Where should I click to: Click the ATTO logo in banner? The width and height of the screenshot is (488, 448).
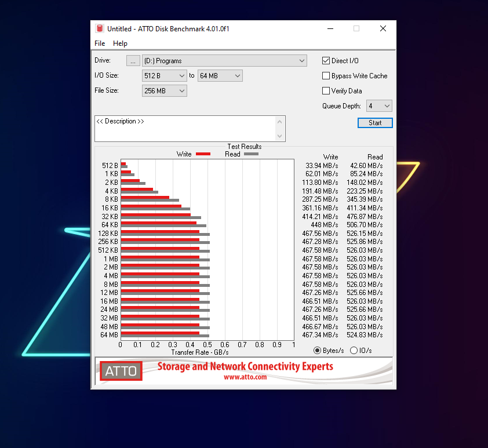(x=121, y=371)
